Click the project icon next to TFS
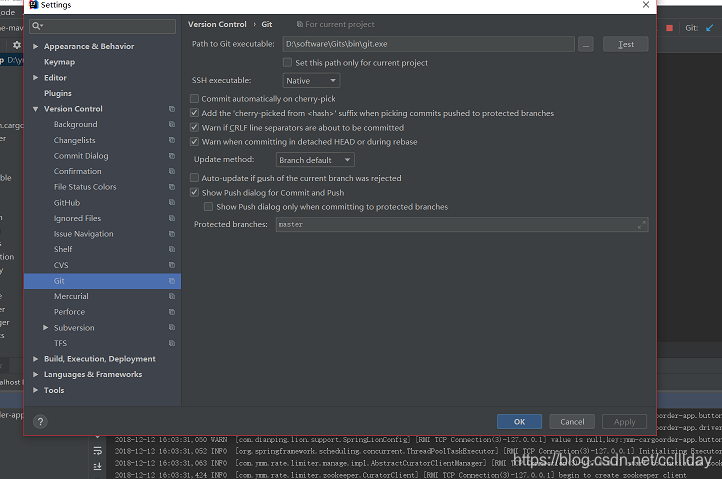Viewport: 722px width, 479px height. click(x=172, y=343)
